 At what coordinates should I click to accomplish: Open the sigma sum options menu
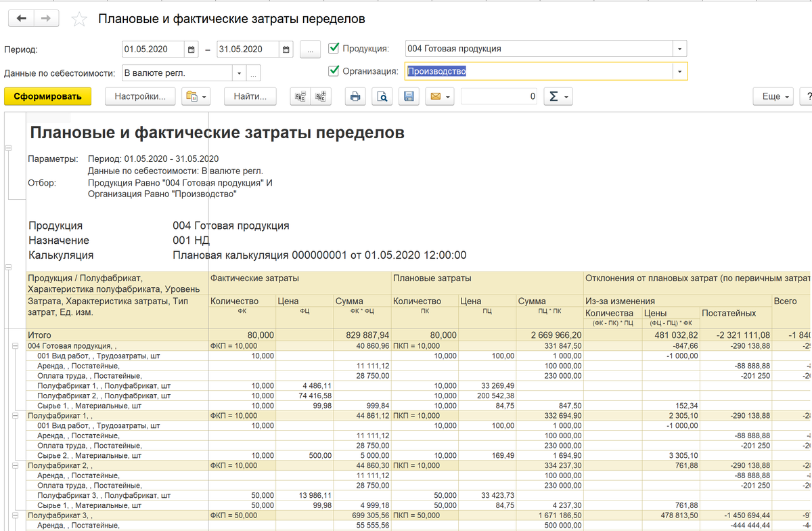(x=558, y=97)
